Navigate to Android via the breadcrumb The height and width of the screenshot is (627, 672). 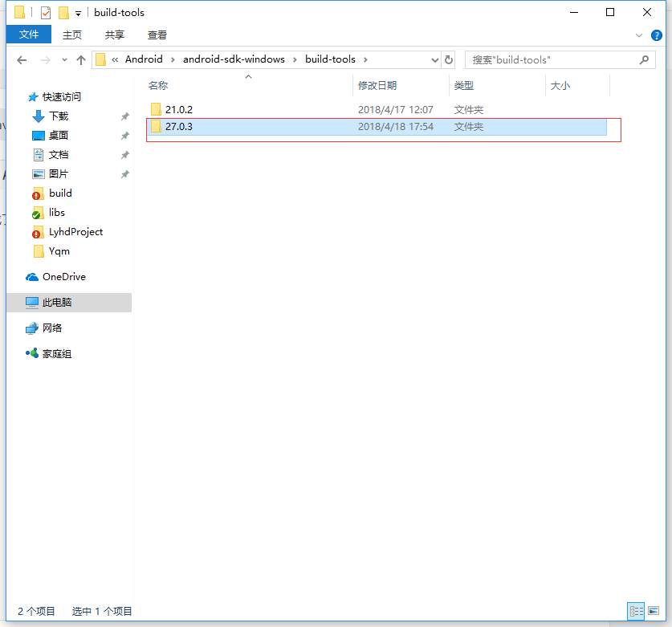(145, 59)
